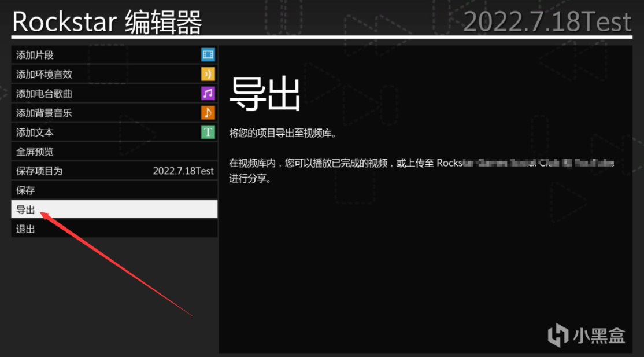Viewport: 644px width, 357px height.
Task: Select 添加片段 menu item
Action: 114,55
